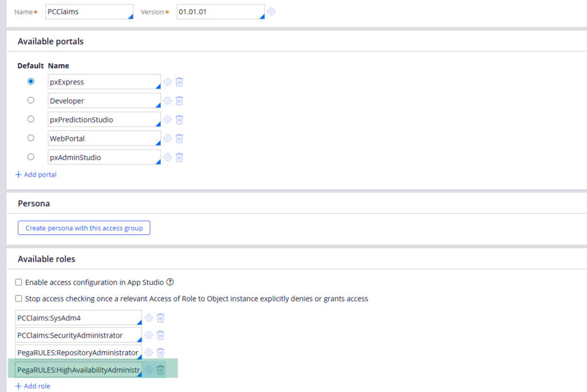Delete the WebPortal portal row
Viewport: 587px width, 392px height.
[179, 139]
